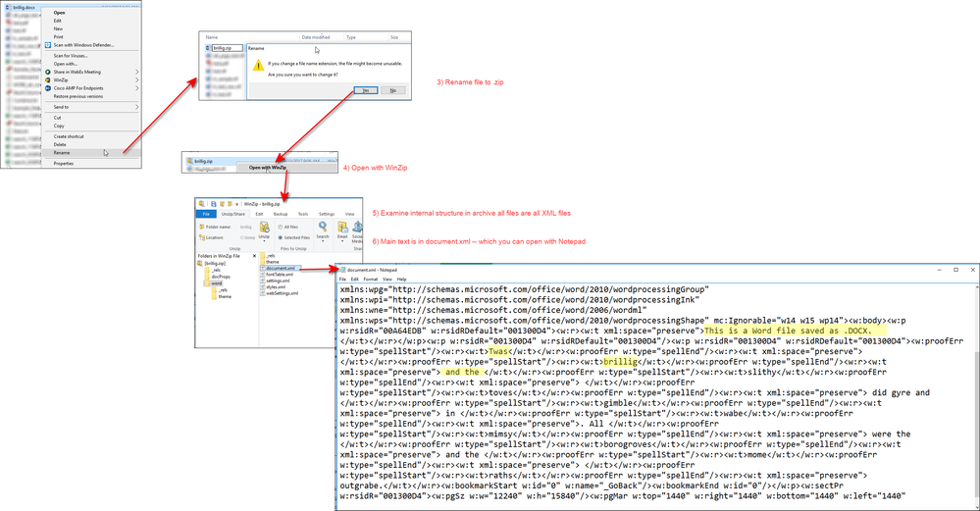Click the Email icon in WinZip ribbon
Viewport: 980px width, 511px height.
pyautogui.click(x=342, y=227)
